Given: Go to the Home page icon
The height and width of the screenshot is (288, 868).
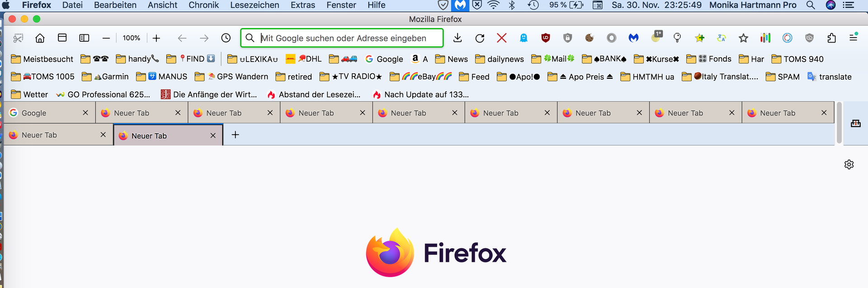Looking at the screenshot, I should (x=40, y=38).
